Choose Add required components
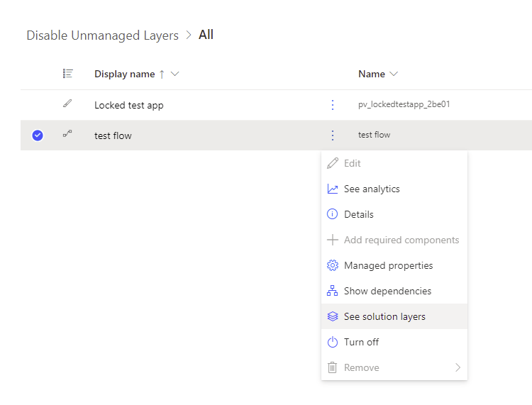This screenshot has height=405, width=532. pos(394,240)
